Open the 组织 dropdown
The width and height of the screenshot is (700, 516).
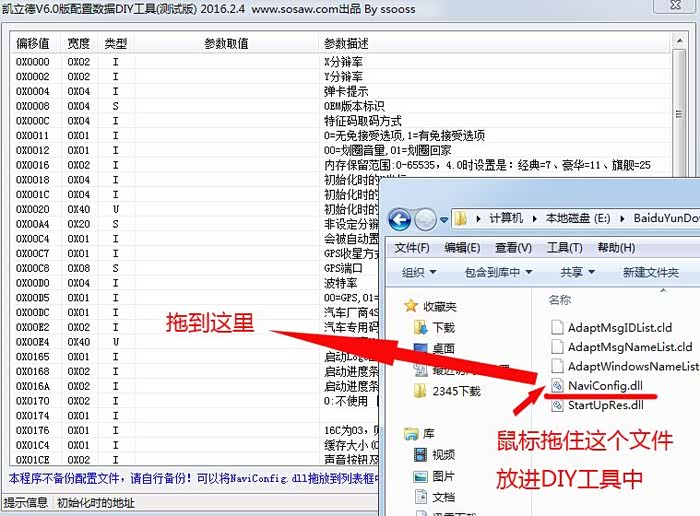419,272
